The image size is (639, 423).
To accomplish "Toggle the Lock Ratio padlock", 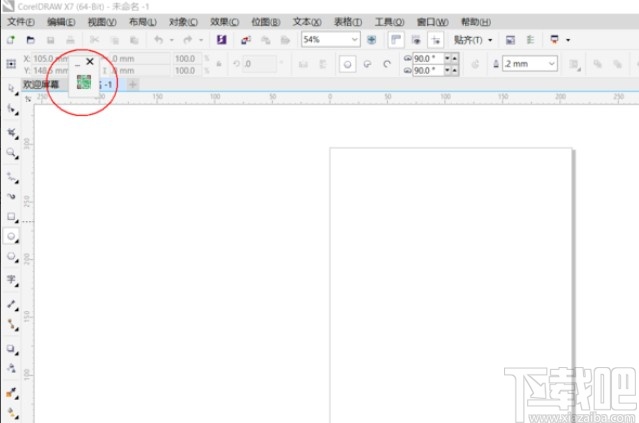I will tap(219, 64).
